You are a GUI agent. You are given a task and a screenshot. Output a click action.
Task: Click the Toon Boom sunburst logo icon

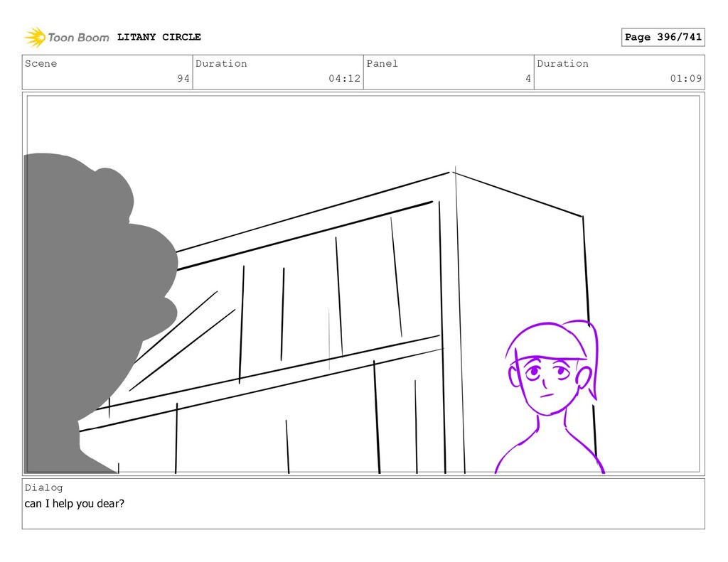click(35, 37)
